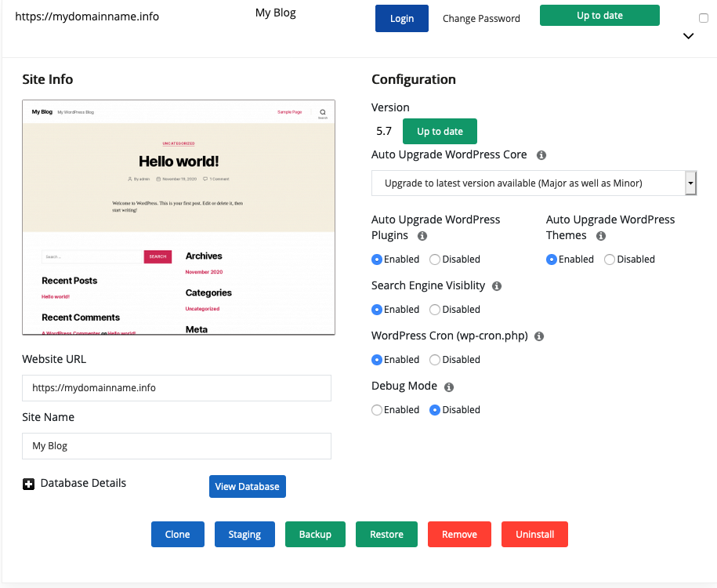This screenshot has height=588, width=717.
Task: Open Auto Upgrade WordPress Core dropdown
Action: click(x=534, y=183)
